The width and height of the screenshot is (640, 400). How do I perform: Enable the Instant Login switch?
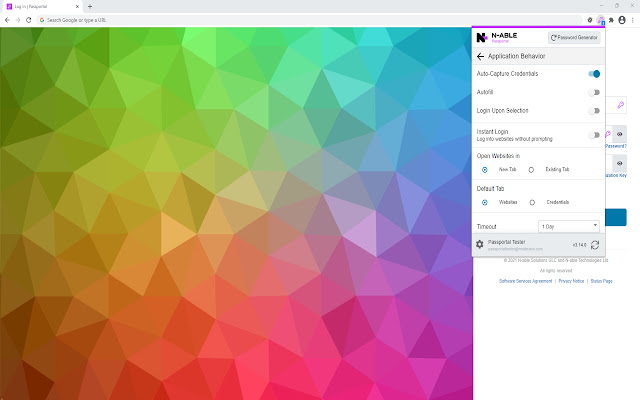(594, 134)
